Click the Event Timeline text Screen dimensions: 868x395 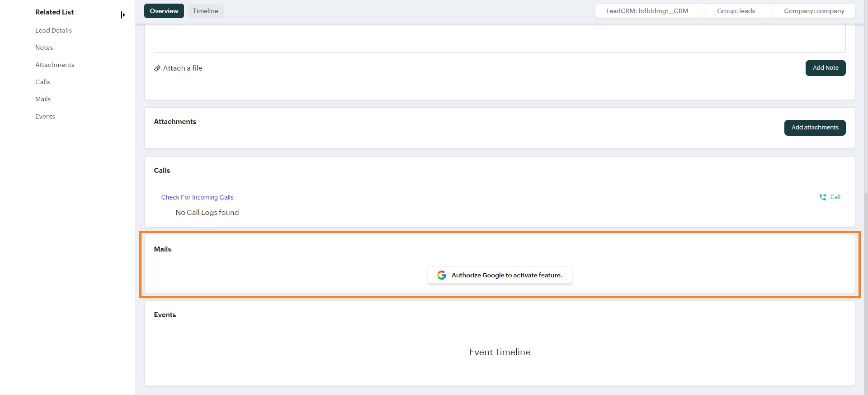(500, 352)
